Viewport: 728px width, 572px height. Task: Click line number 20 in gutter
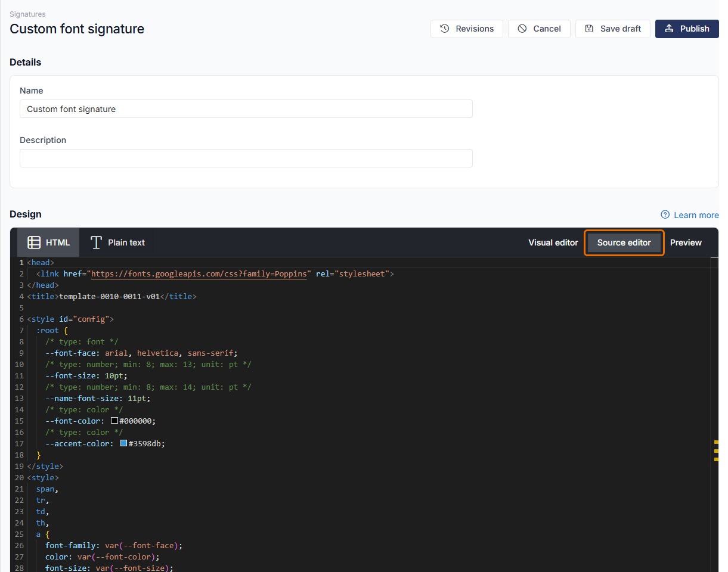[19, 478]
